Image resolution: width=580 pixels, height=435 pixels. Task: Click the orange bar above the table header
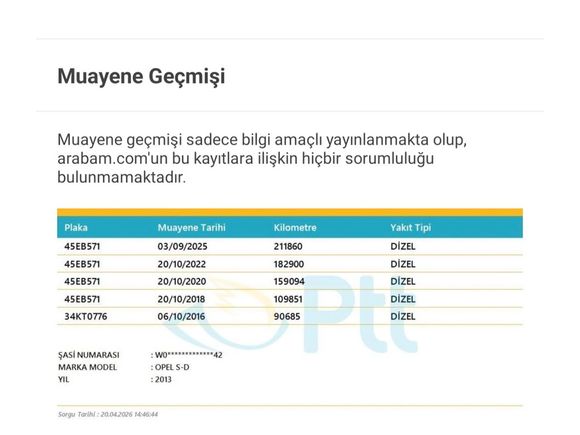pos(290,212)
